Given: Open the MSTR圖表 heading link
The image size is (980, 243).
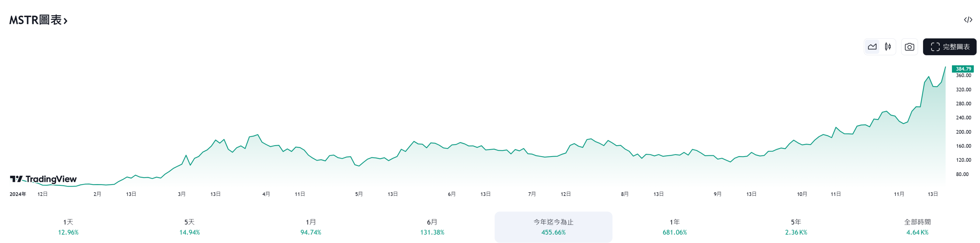Looking at the screenshot, I should click(x=38, y=20).
